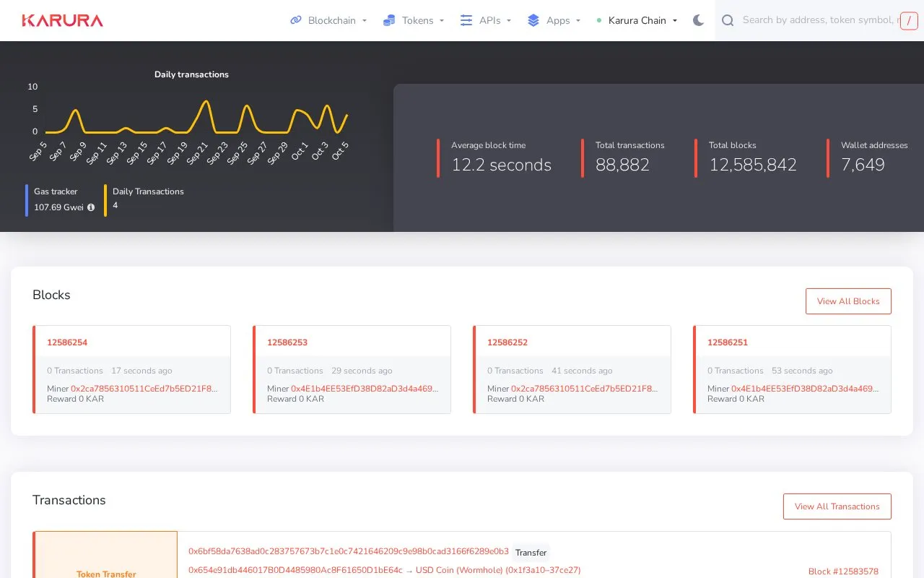924x578 pixels.
Task: Expand the Apps menu
Action: (x=554, y=20)
